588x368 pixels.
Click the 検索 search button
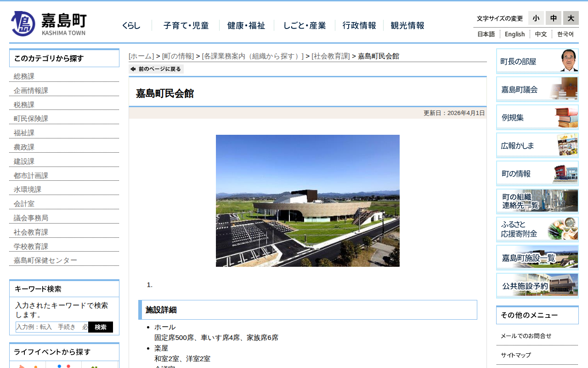[x=101, y=327]
